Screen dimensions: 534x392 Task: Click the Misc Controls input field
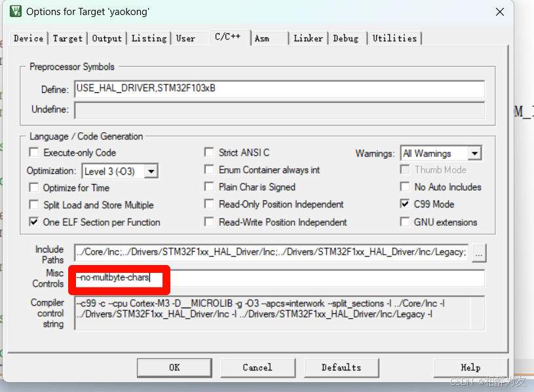(x=279, y=278)
